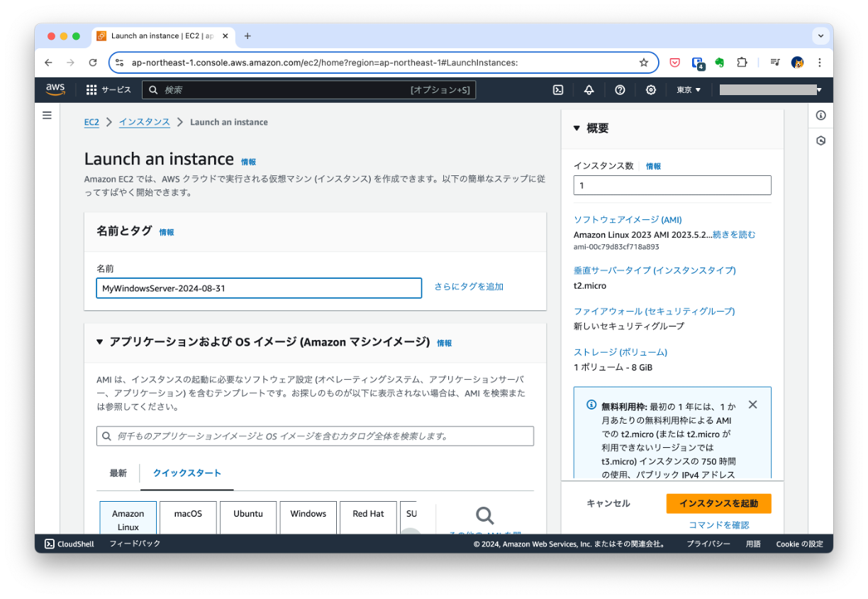Viewport: 868px width, 599px height.
Task: Open the extension icon with badge 4
Action: coord(698,63)
